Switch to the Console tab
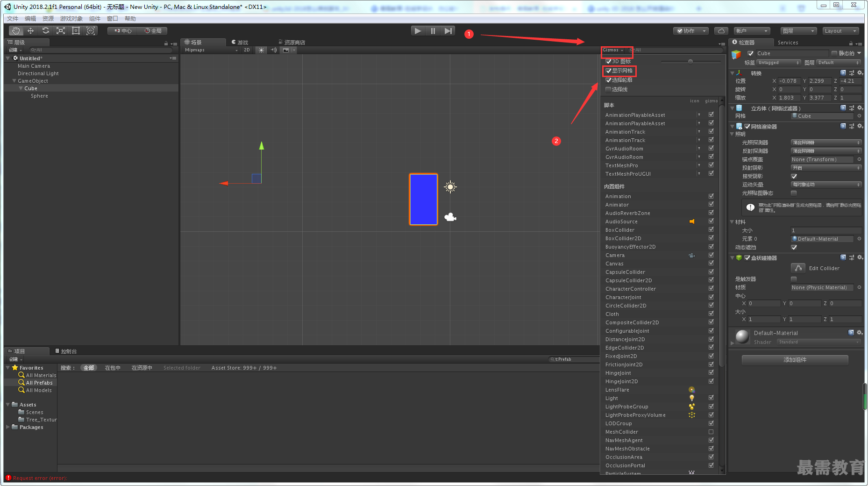868x486 pixels. tap(66, 351)
